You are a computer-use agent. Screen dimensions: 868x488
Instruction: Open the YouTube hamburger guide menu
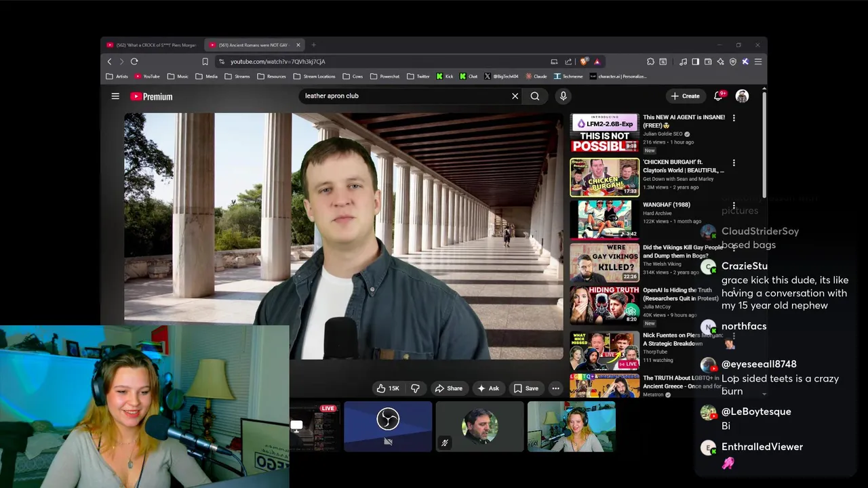click(x=115, y=96)
